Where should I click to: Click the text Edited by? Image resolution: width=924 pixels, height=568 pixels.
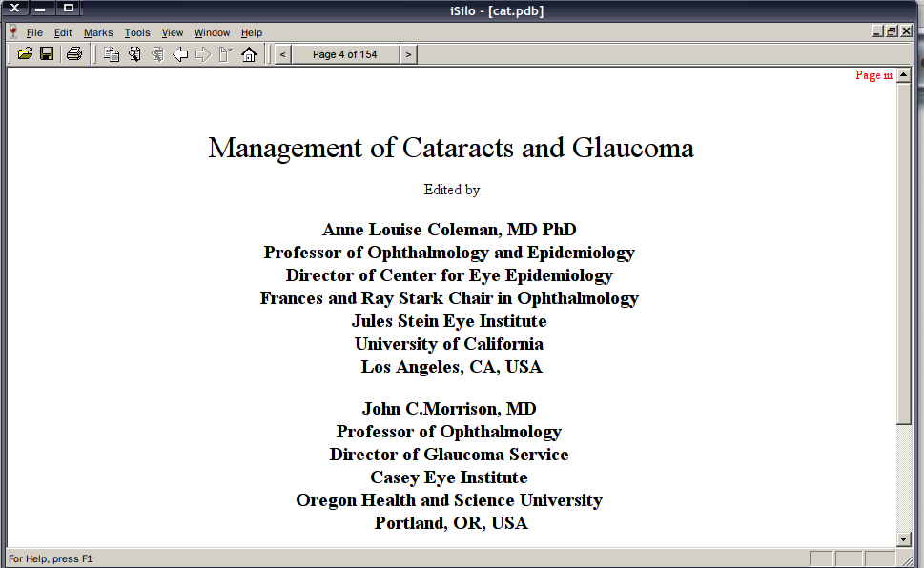click(x=451, y=190)
